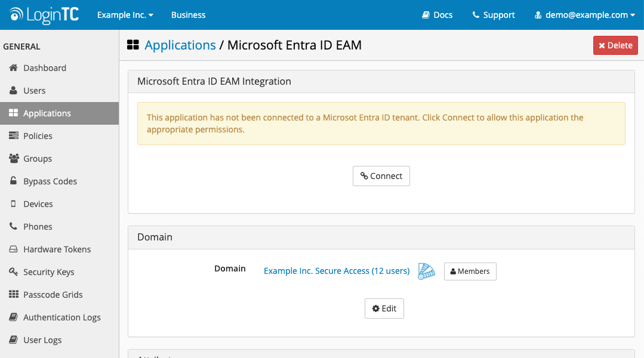This screenshot has height=358, width=644.
Task: Expand the demo@example.com account menu
Action: 584,14
